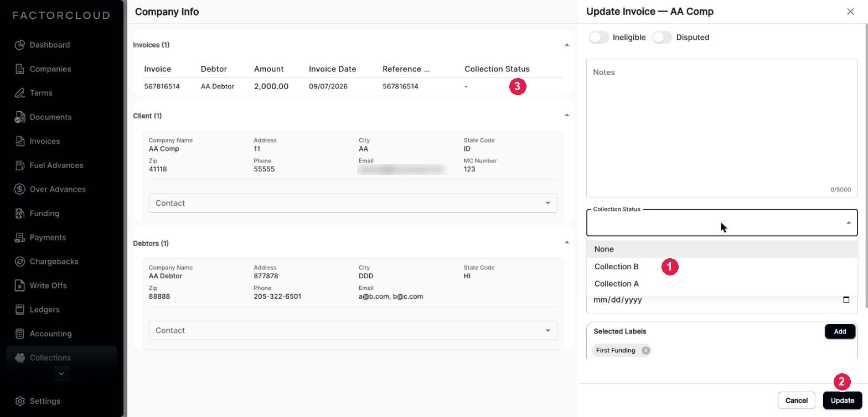Select the Ledgers book icon
The height and width of the screenshot is (417, 868).
(x=20, y=310)
